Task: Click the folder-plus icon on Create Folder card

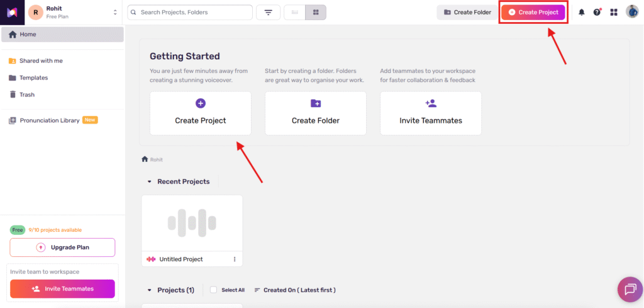Action: pos(316,103)
